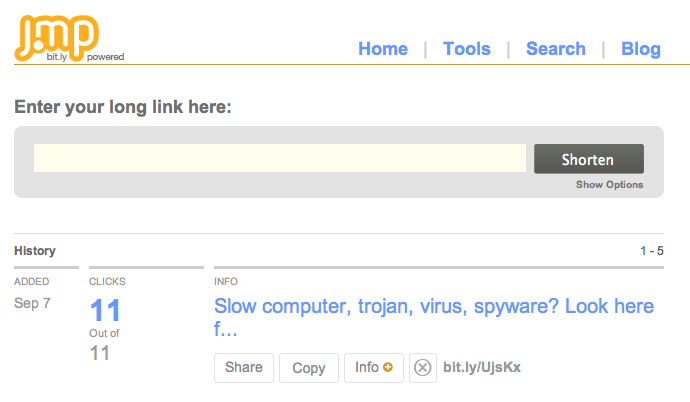Viewport: 690px width, 402px height.
Task: Expand Show Options under the Shorten button
Action: 609,185
